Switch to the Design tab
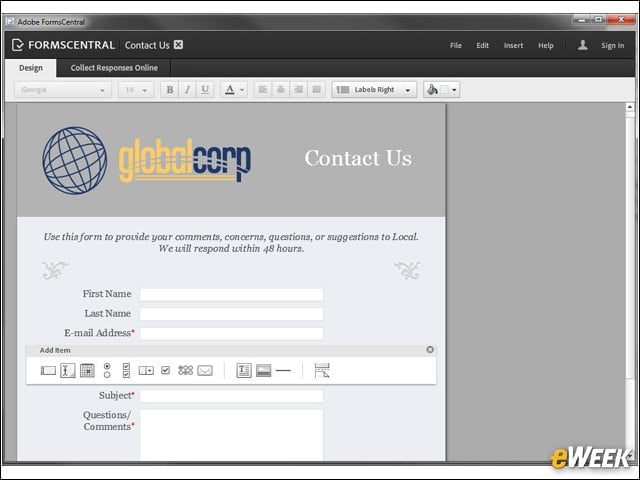Image resolution: width=640 pixels, height=480 pixels. pyautogui.click(x=31, y=68)
